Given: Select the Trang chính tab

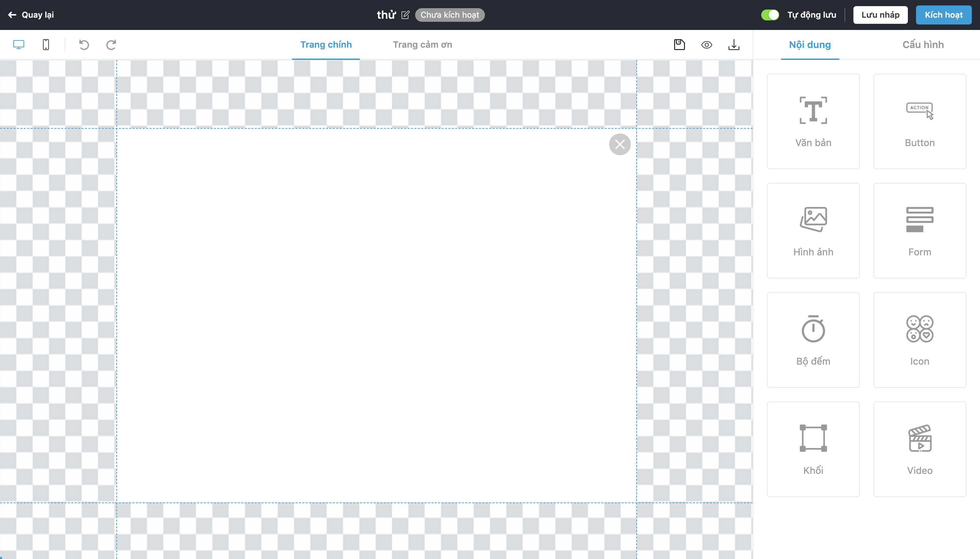Looking at the screenshot, I should (326, 45).
